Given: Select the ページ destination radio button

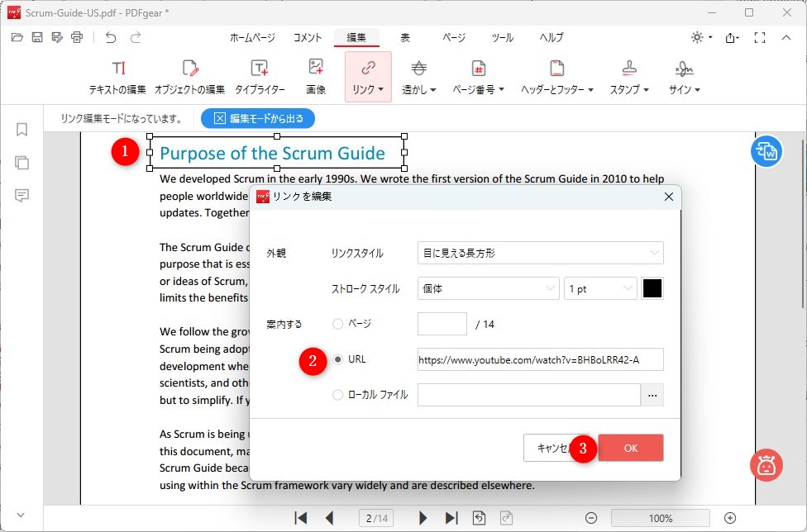Looking at the screenshot, I should [x=338, y=323].
